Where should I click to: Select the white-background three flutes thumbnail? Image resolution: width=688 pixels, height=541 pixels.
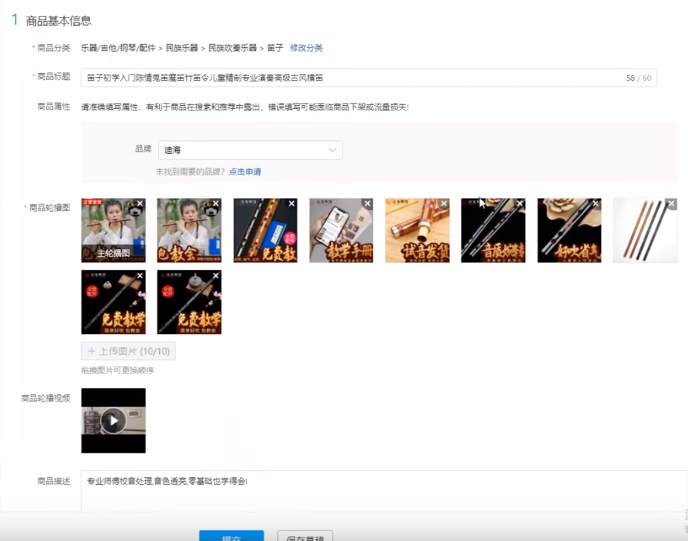point(645,230)
